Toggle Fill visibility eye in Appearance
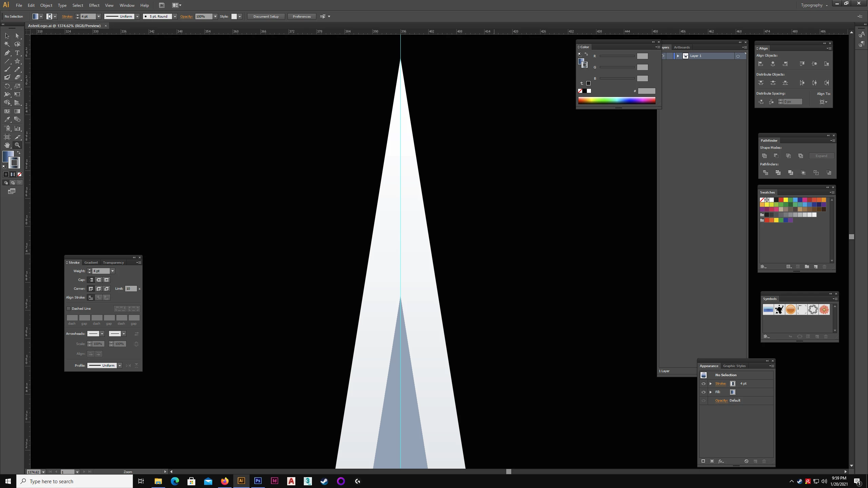The width and height of the screenshot is (868, 488). tap(704, 392)
